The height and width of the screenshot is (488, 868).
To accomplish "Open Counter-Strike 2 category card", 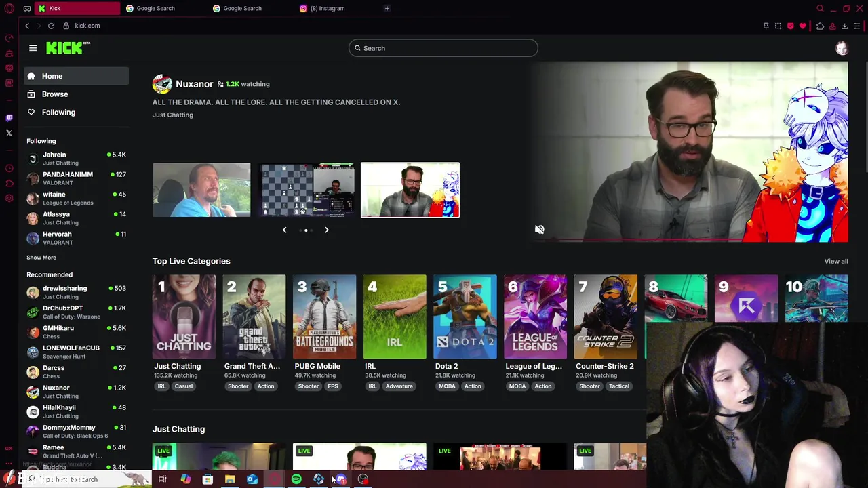I will tap(606, 317).
